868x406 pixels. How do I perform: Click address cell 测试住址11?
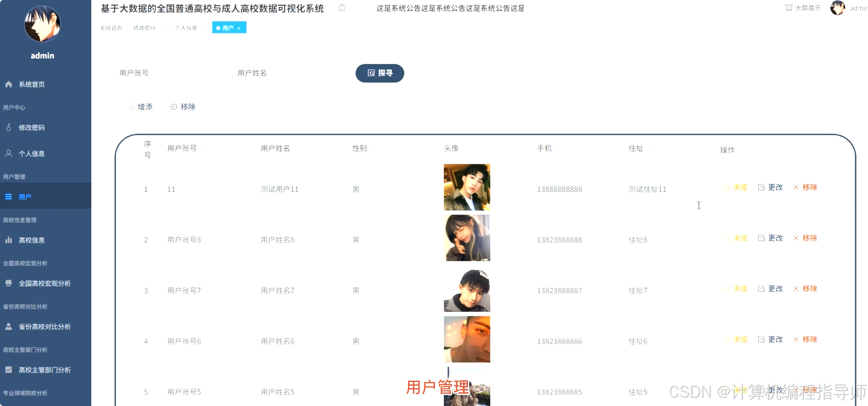click(647, 189)
